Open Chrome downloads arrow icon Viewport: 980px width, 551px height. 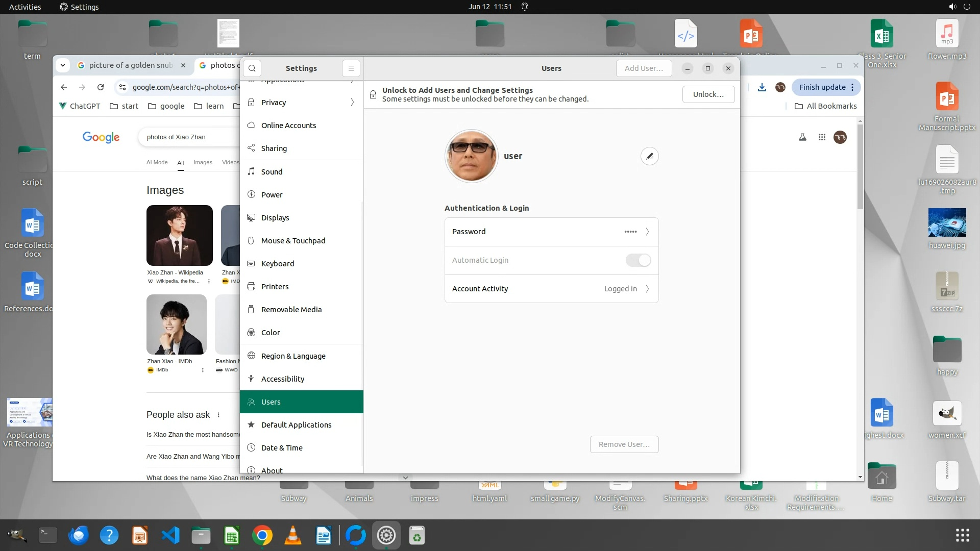pyautogui.click(x=762, y=87)
